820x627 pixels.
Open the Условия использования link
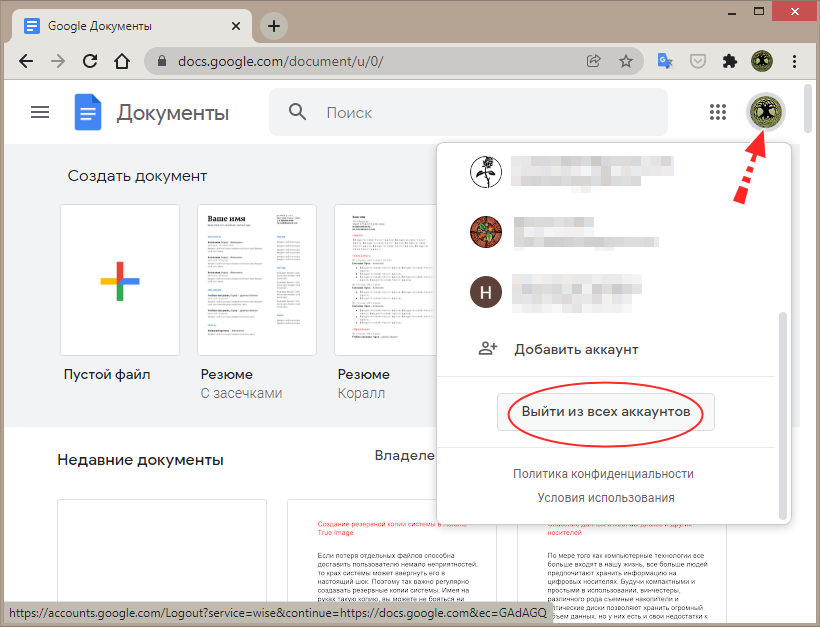click(x=605, y=497)
